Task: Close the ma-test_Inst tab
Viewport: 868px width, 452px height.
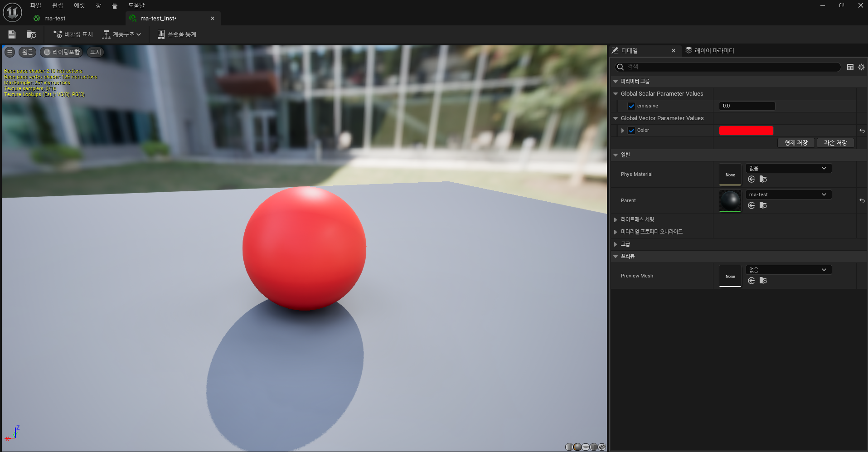Action: [x=213, y=19]
